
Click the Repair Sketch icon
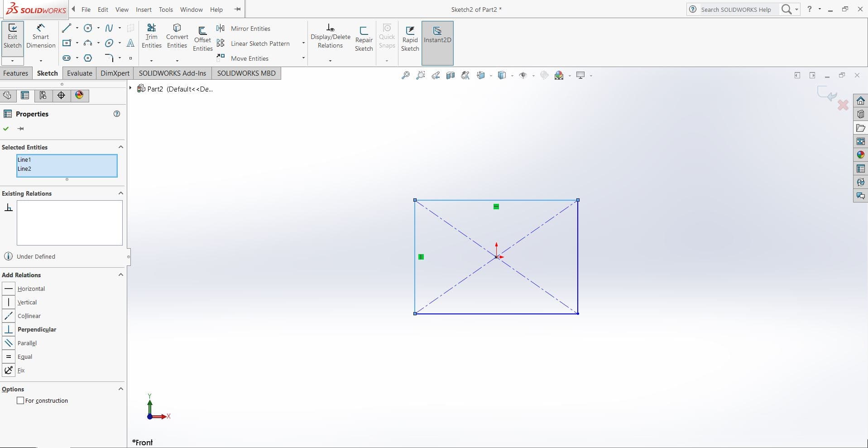tap(364, 39)
